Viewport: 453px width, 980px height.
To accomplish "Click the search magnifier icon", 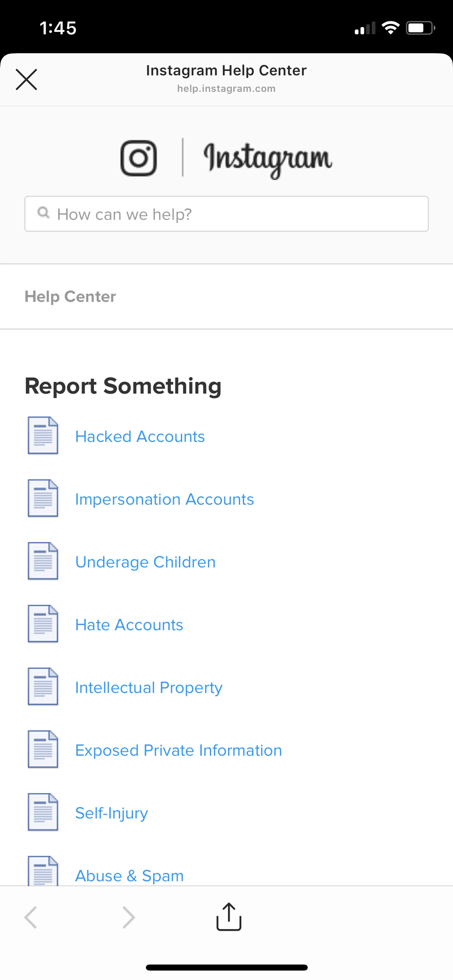I will (x=43, y=213).
